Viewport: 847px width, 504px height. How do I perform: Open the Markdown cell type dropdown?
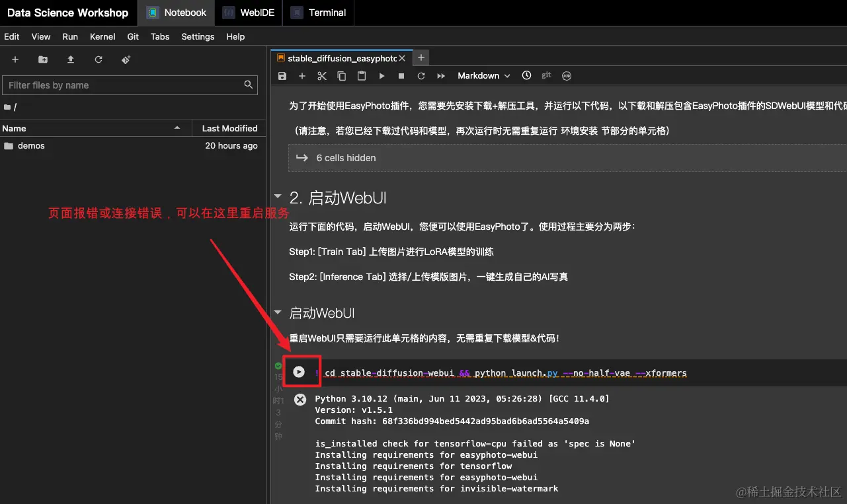click(484, 76)
